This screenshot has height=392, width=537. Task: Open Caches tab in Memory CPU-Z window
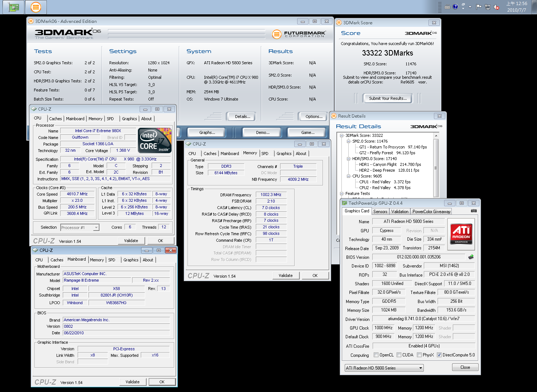pos(210,154)
